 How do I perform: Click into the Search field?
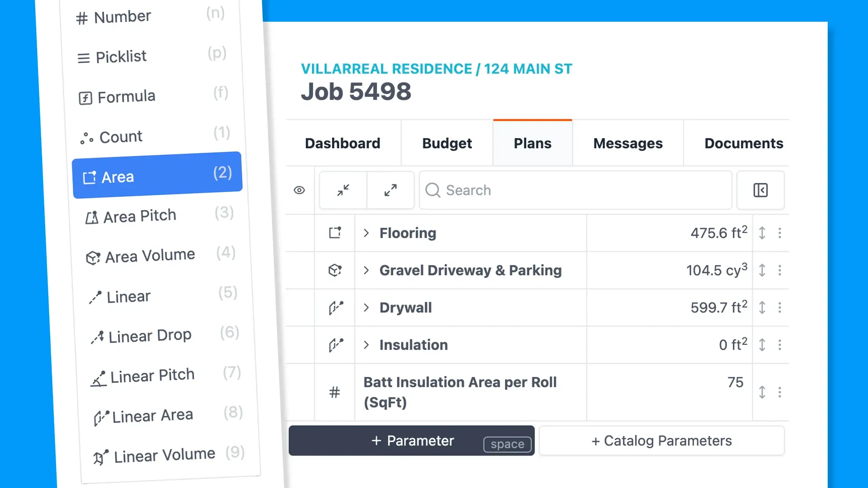point(575,190)
